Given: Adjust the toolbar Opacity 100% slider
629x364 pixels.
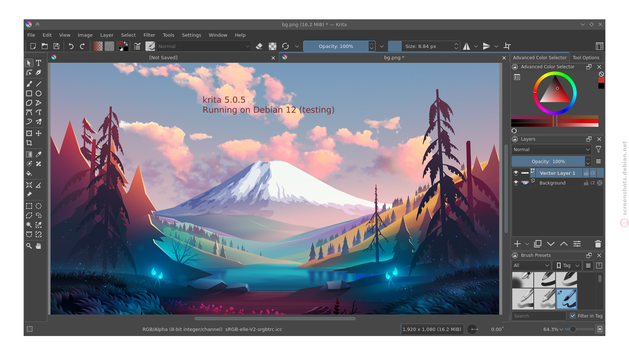Looking at the screenshot, I should 336,46.
